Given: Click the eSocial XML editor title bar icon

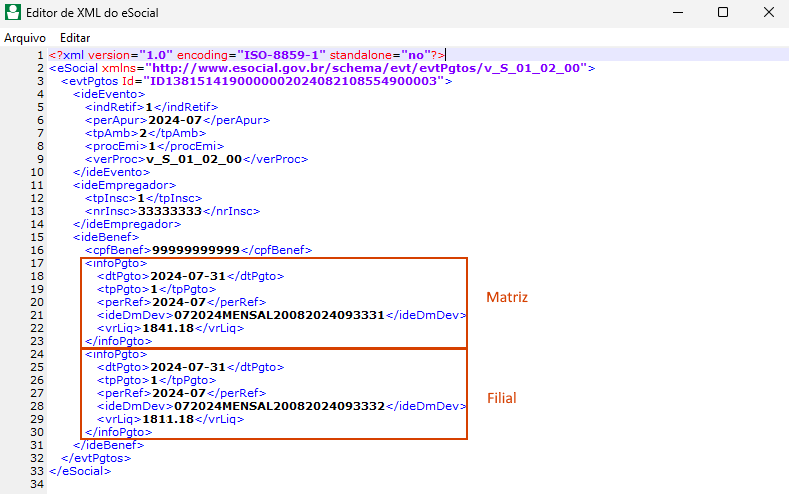Looking at the screenshot, I should click(13, 13).
